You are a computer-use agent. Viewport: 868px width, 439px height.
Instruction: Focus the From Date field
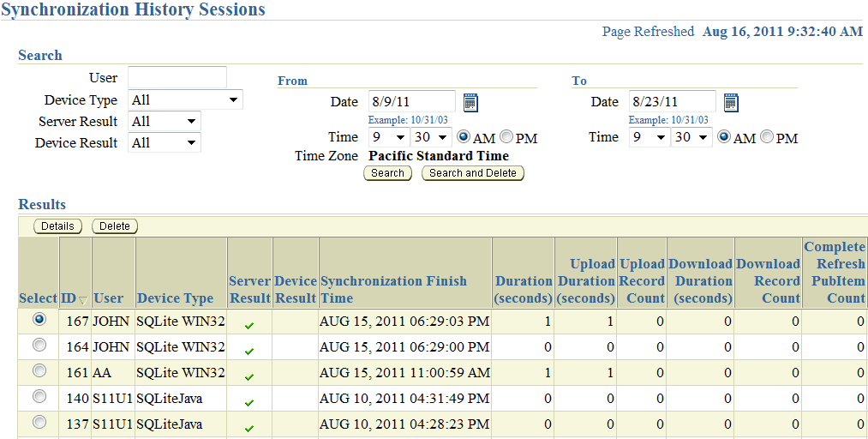[x=412, y=102]
